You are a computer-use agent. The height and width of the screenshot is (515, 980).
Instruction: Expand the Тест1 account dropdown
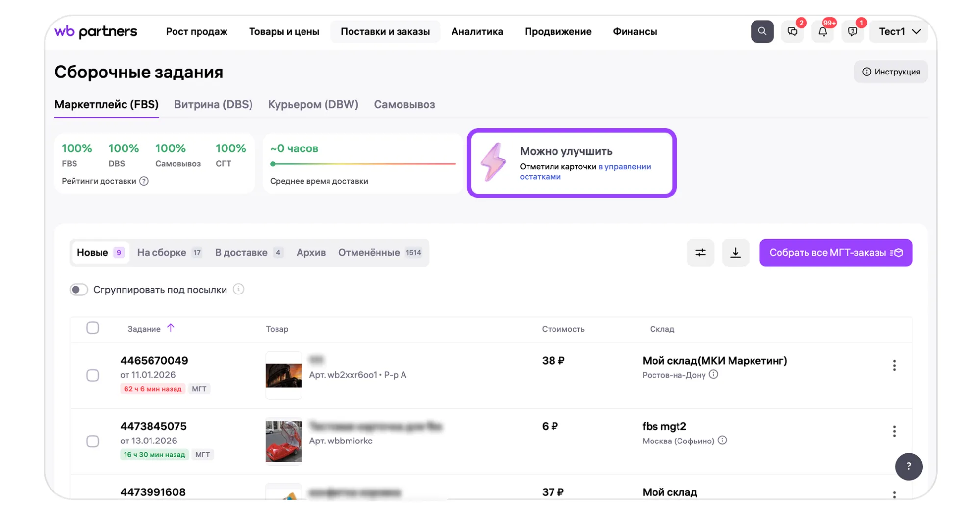point(899,32)
